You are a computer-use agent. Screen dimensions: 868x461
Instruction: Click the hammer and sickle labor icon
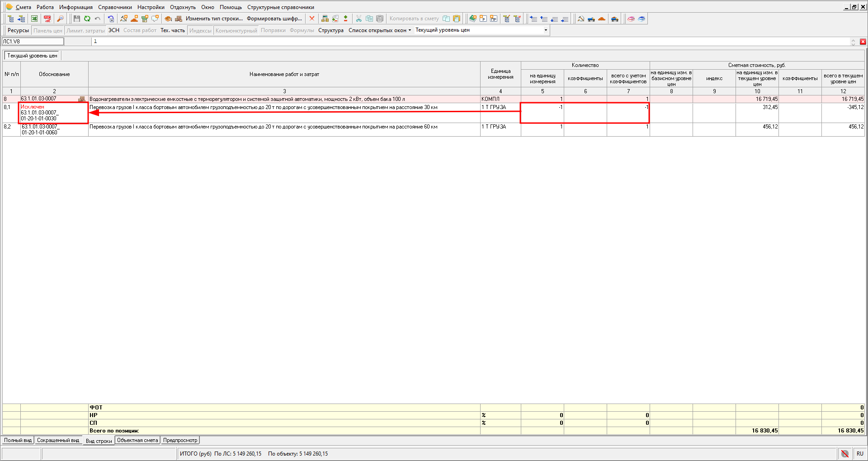pos(581,19)
